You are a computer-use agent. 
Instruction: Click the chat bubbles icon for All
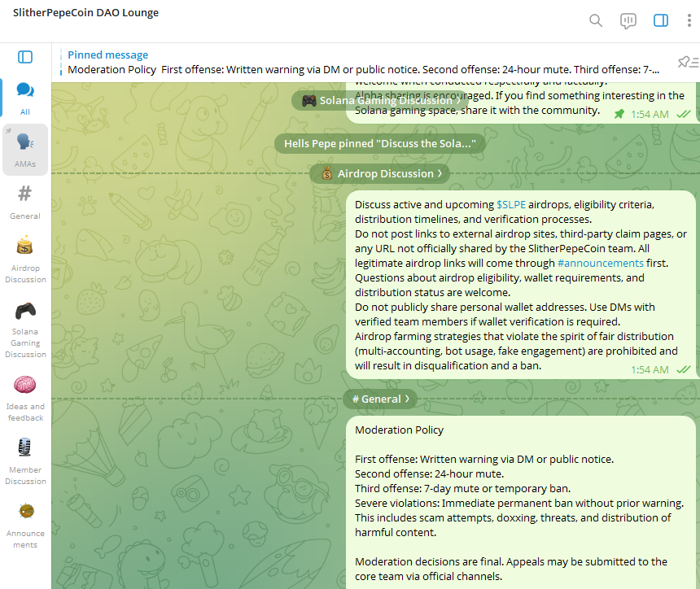pos(25,90)
